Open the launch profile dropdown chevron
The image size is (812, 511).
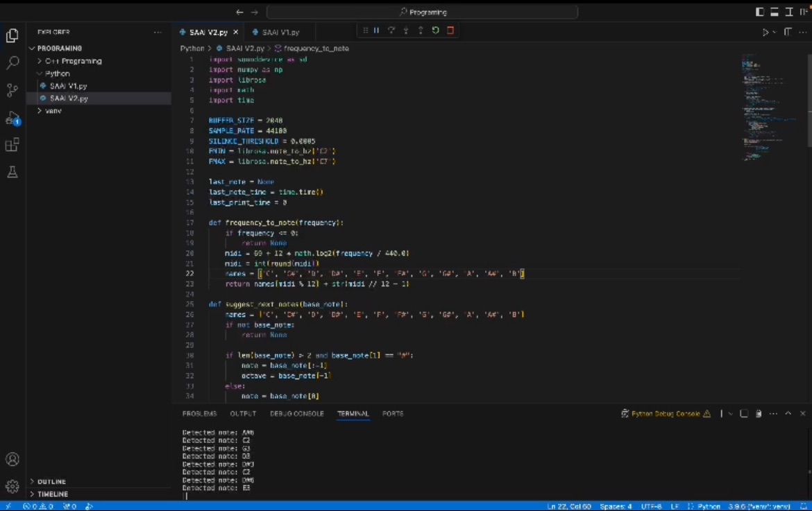(x=731, y=414)
